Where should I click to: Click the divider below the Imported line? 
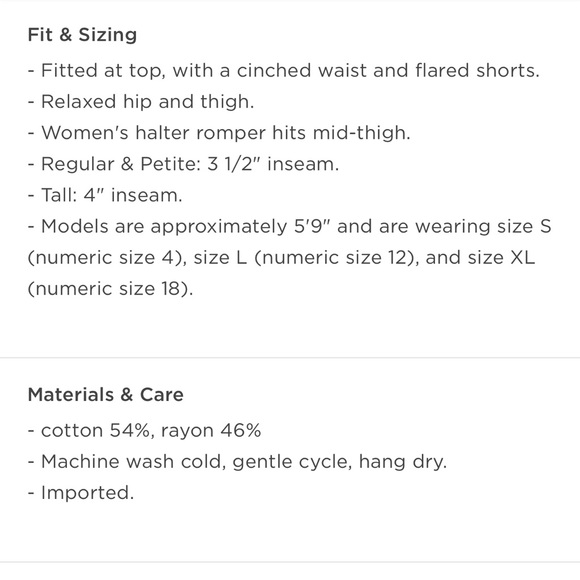(290, 562)
